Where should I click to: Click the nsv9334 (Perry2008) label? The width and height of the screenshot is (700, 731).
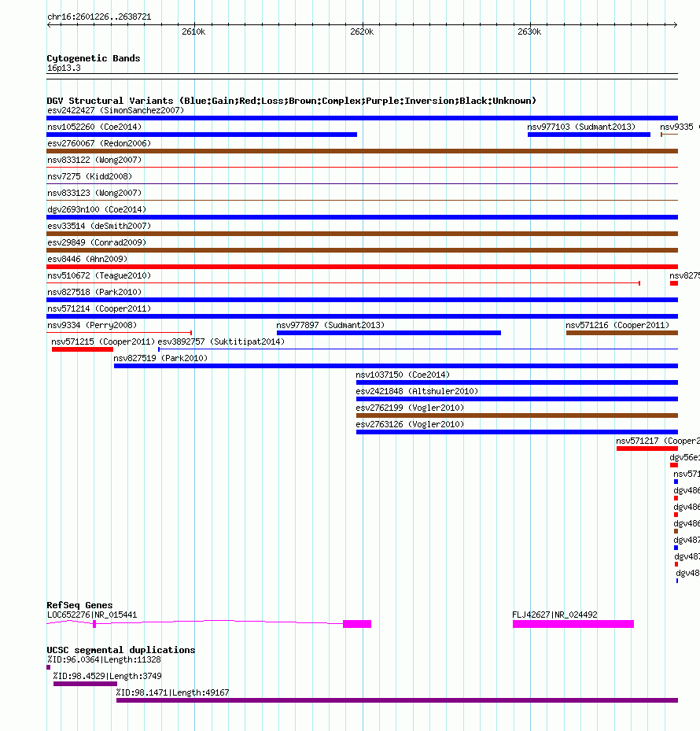[x=92, y=326]
